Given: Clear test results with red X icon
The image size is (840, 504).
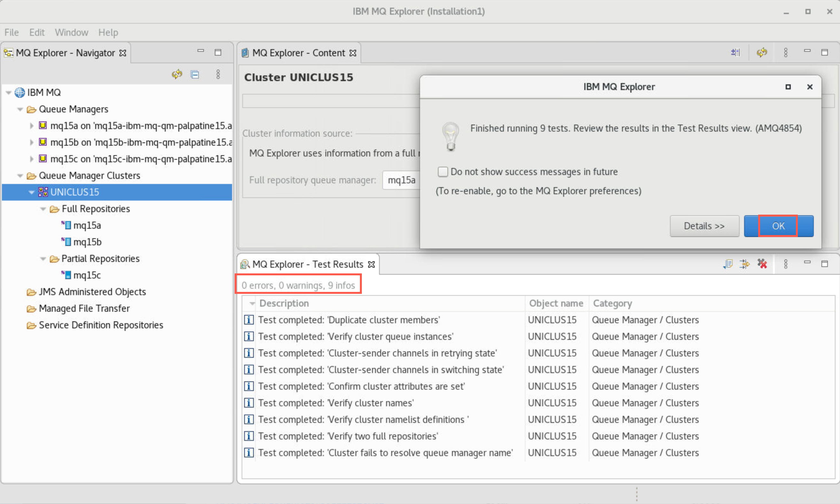Looking at the screenshot, I should click(x=762, y=264).
